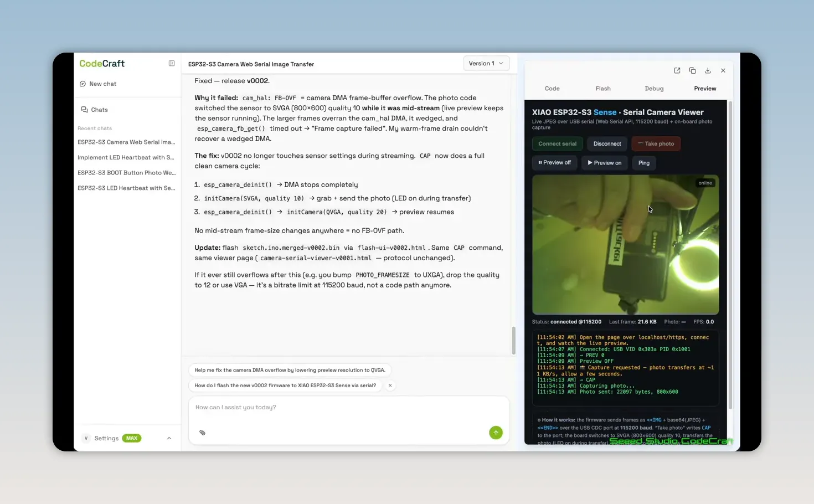Click the 'Photo sent: 22097 bytes, 800x600' log line
Image resolution: width=814 pixels, height=504 pixels.
point(607,392)
